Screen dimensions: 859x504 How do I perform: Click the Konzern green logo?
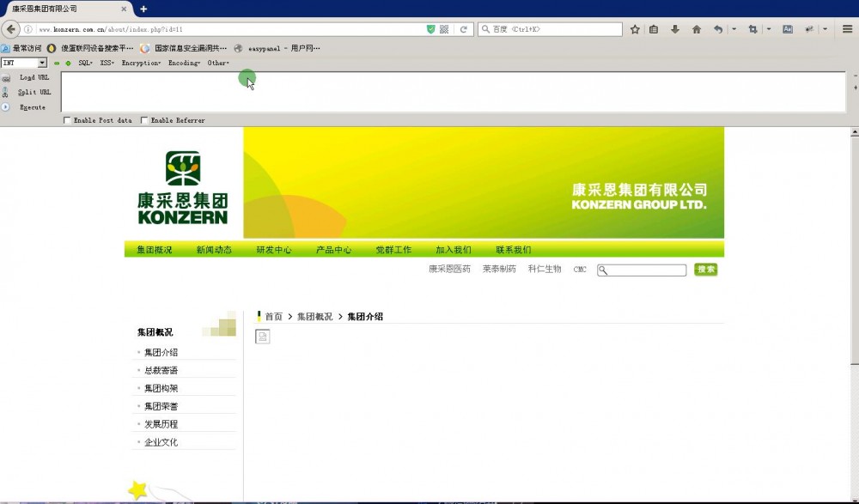[182, 187]
